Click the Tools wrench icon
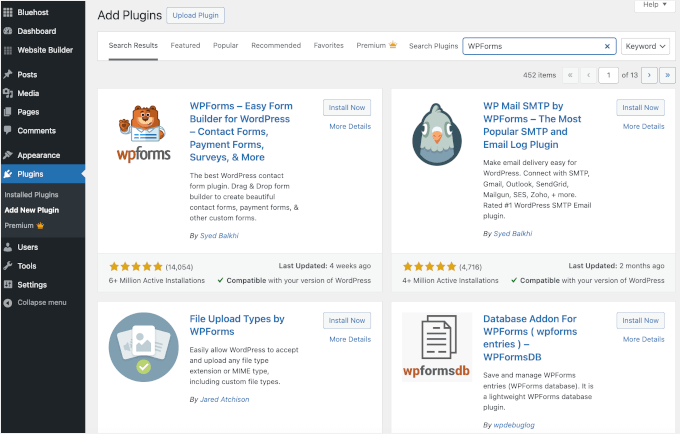The width and height of the screenshot is (680, 434). click(x=8, y=265)
